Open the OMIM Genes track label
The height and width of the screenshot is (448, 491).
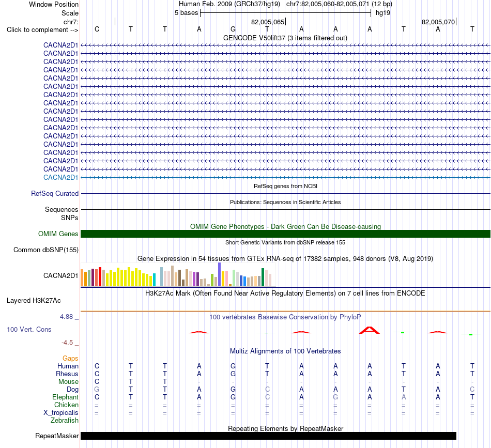pyautogui.click(x=58, y=234)
